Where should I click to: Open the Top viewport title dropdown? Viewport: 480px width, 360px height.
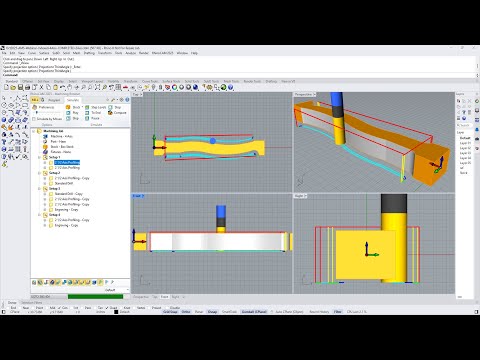141,95
